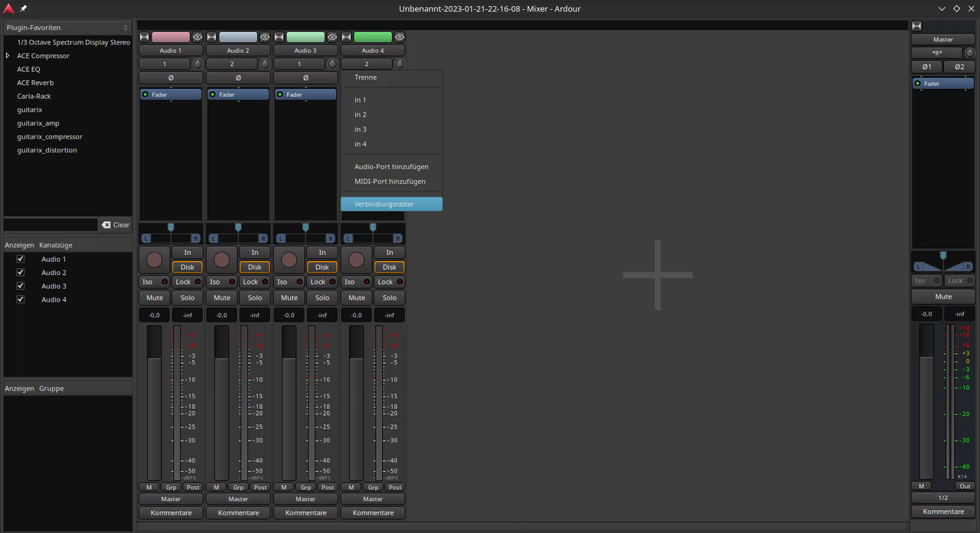Click the input trim knob on Audio 3
Viewport: 980px width, 533px height.
coord(332,64)
